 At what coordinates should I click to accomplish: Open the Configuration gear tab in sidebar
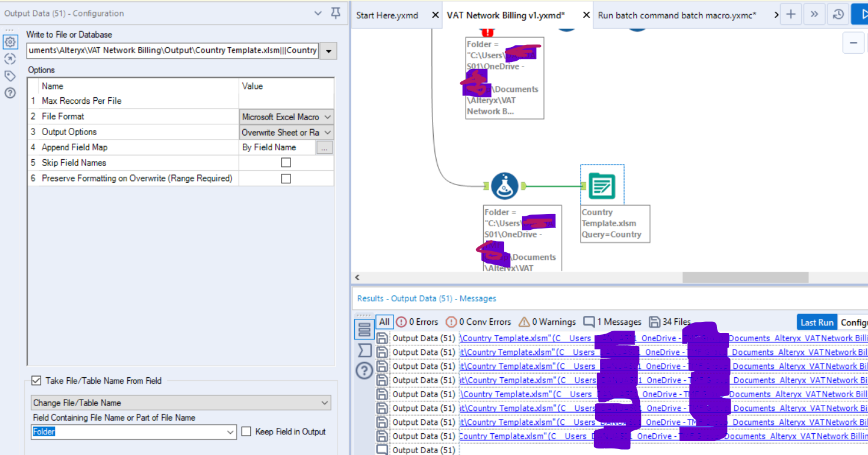pyautogui.click(x=10, y=42)
